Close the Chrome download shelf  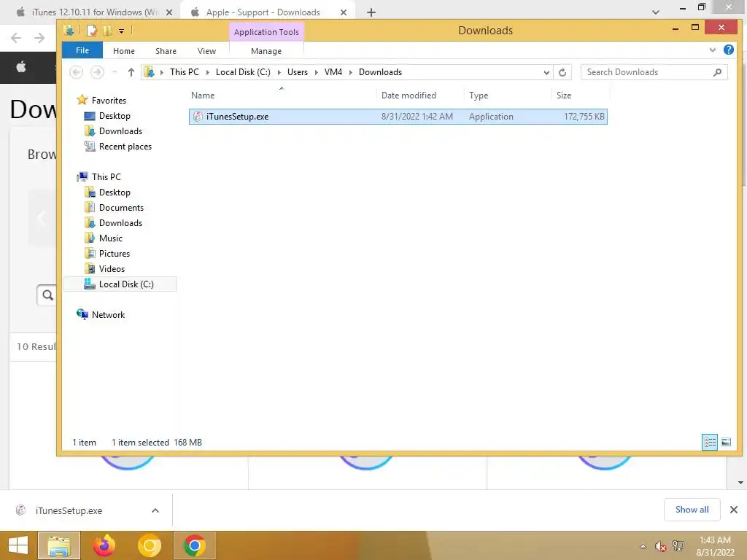[734, 510]
